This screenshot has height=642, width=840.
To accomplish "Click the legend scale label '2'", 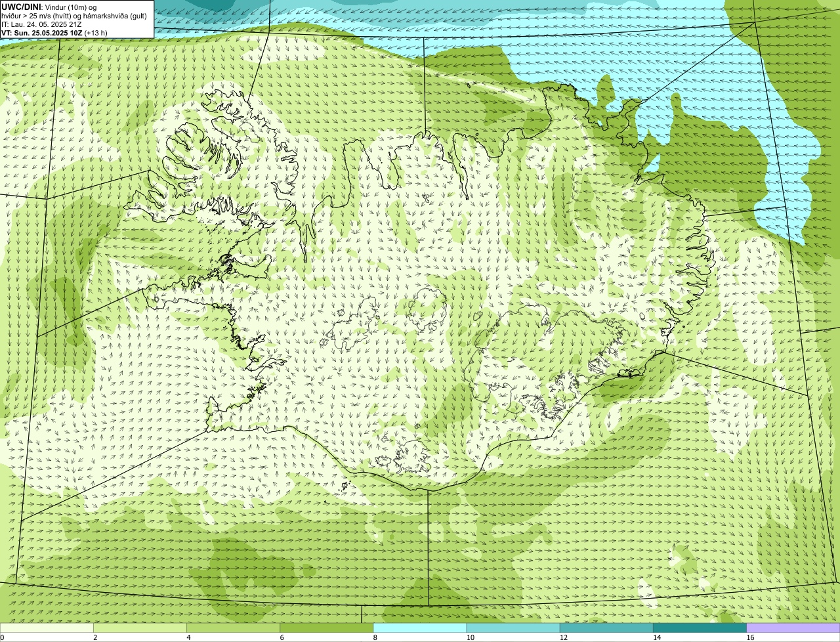I will (95, 637).
